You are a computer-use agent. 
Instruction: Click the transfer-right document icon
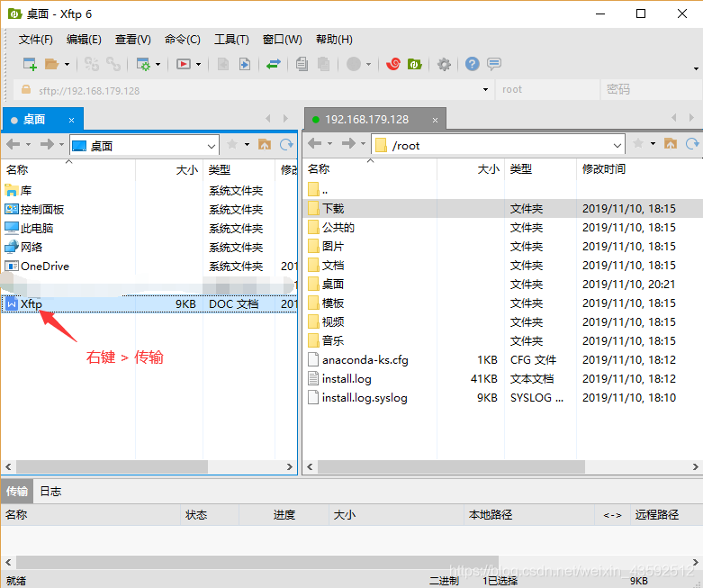[x=244, y=64]
